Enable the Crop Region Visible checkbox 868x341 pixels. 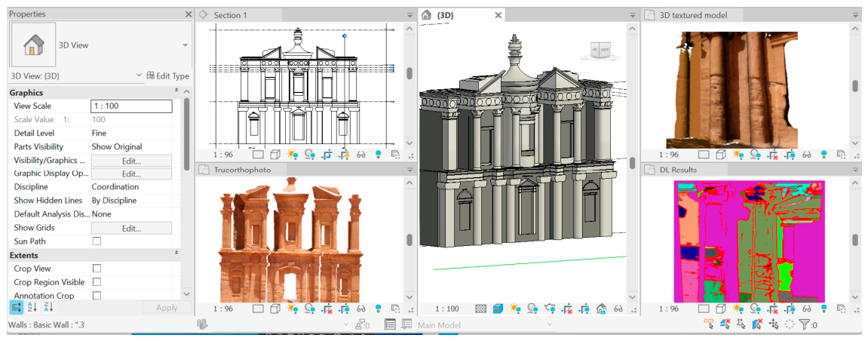[97, 281]
